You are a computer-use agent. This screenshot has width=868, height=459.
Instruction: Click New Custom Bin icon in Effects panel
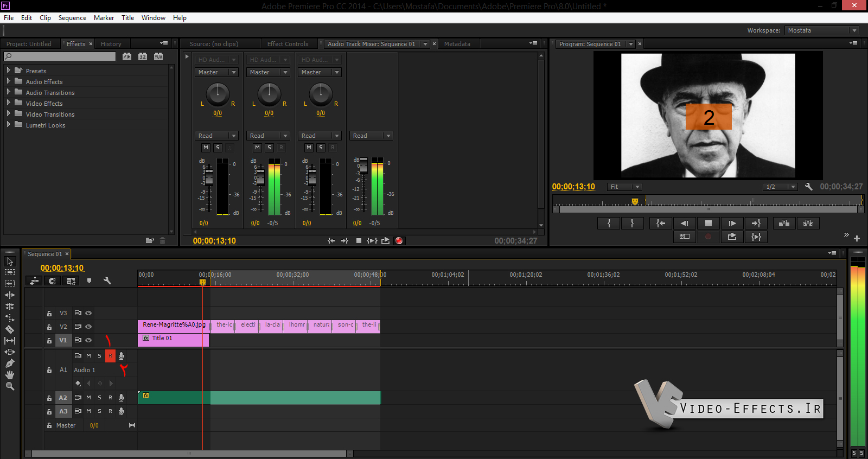(150, 240)
